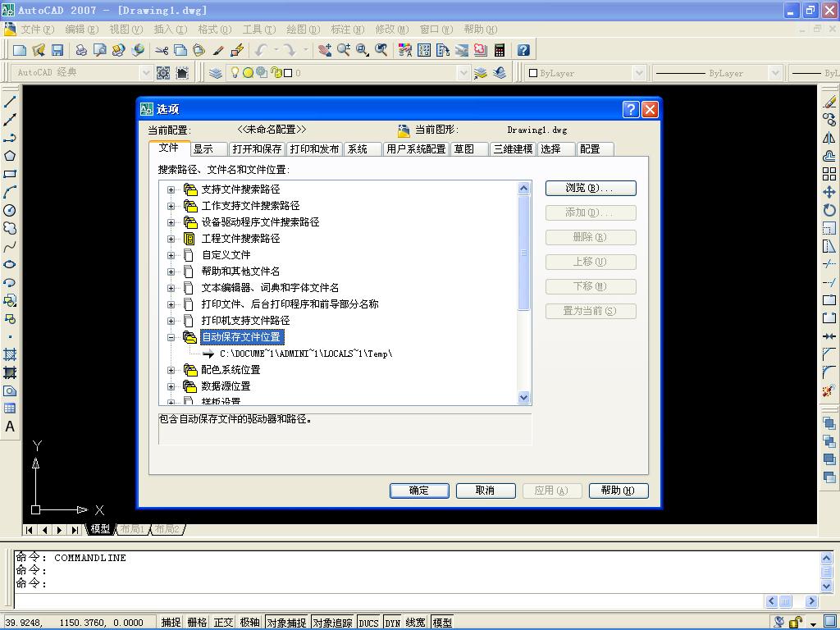Screen dimensions: 840x630
Task: Click the Match Properties brush icon
Action: tap(218, 50)
